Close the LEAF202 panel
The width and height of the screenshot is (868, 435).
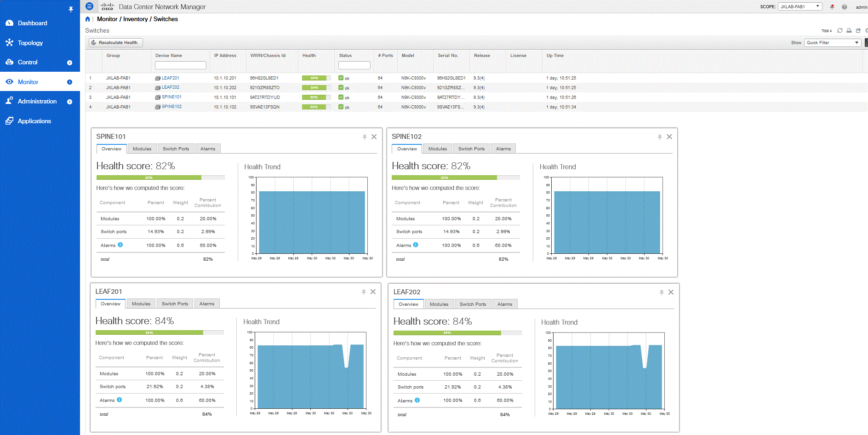(671, 292)
